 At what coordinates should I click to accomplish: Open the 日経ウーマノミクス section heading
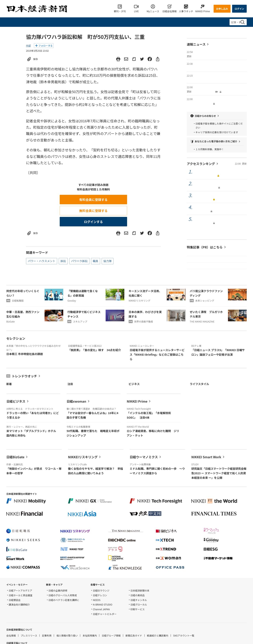[x=145, y=457]
